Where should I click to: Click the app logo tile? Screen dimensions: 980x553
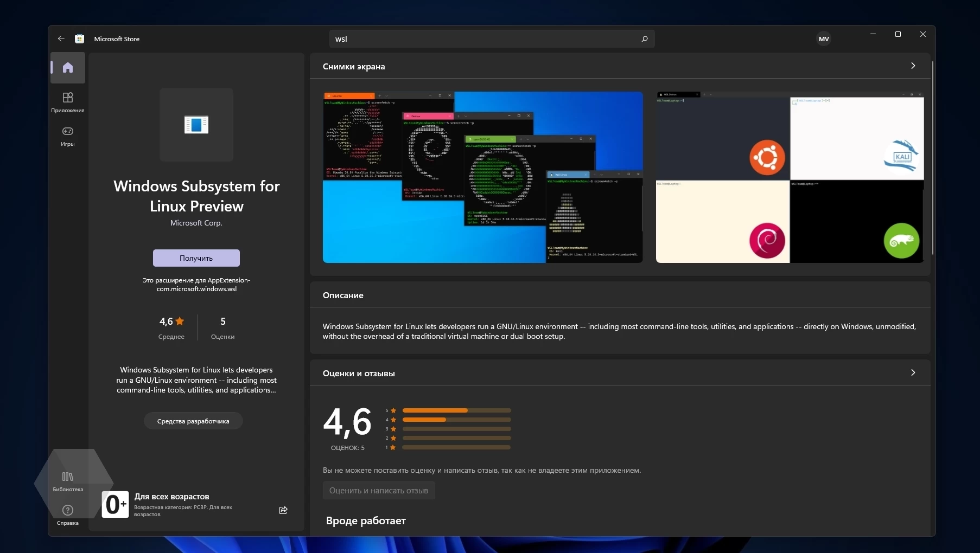pos(196,125)
